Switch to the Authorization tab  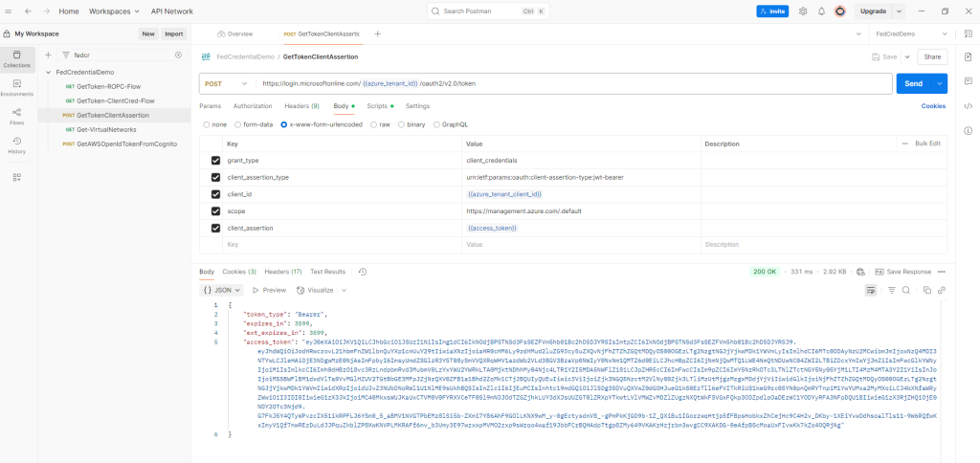click(253, 105)
